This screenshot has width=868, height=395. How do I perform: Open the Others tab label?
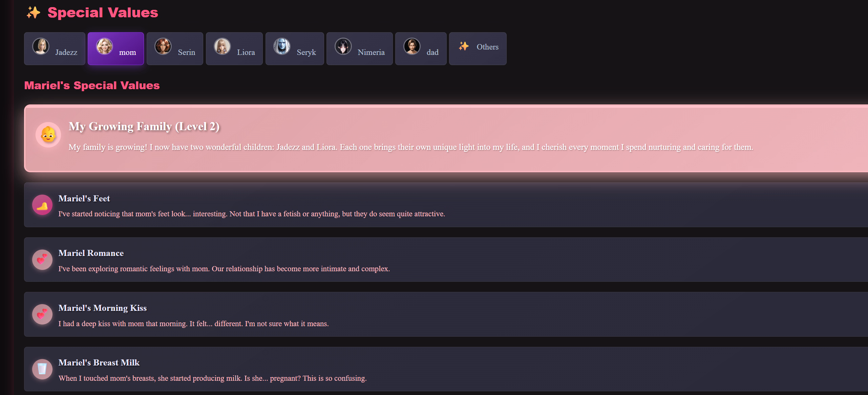[487, 47]
